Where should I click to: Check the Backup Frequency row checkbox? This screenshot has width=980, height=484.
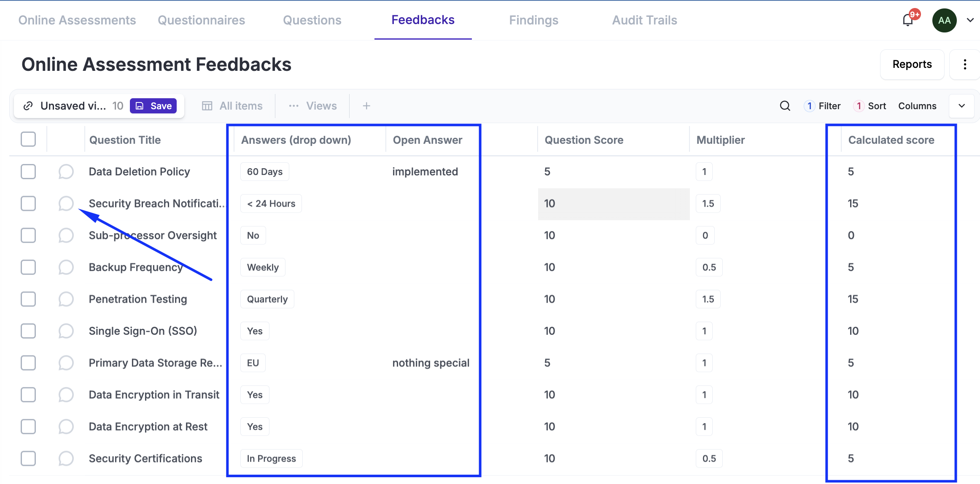28,267
